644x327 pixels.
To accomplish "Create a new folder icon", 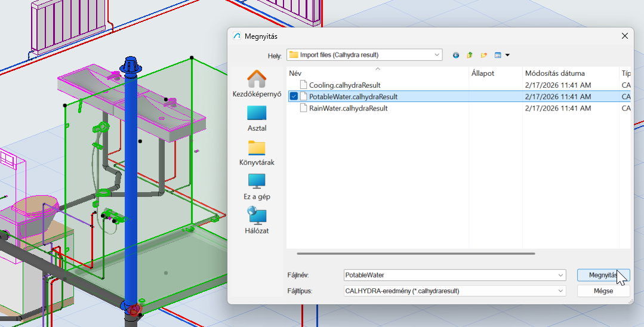I will coord(484,55).
